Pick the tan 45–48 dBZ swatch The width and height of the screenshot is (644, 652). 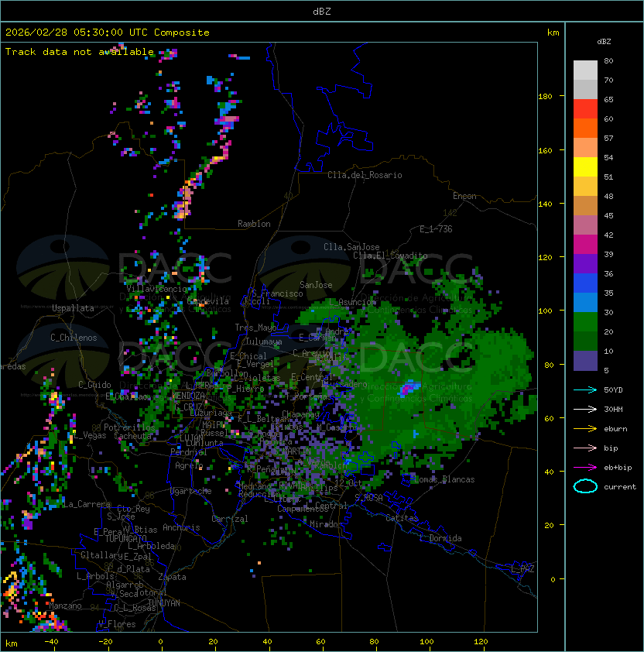[x=585, y=205]
